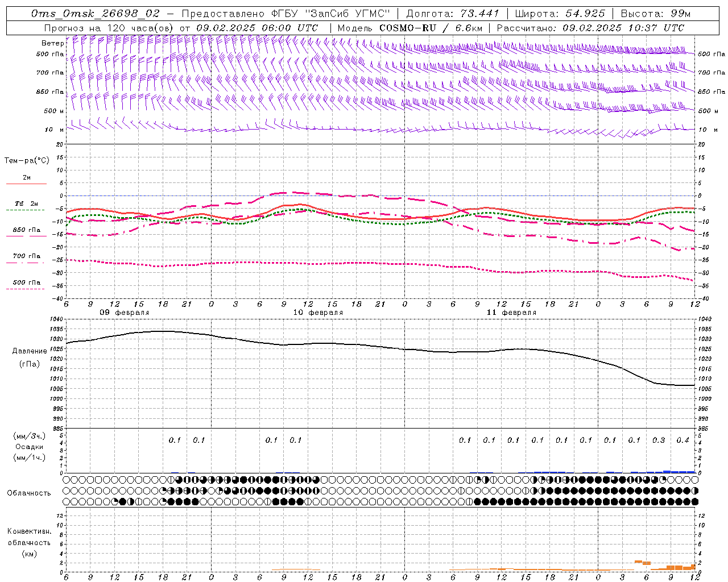Click the 0.4 precipitation value
Screen dimensions: 728x582
point(682,440)
